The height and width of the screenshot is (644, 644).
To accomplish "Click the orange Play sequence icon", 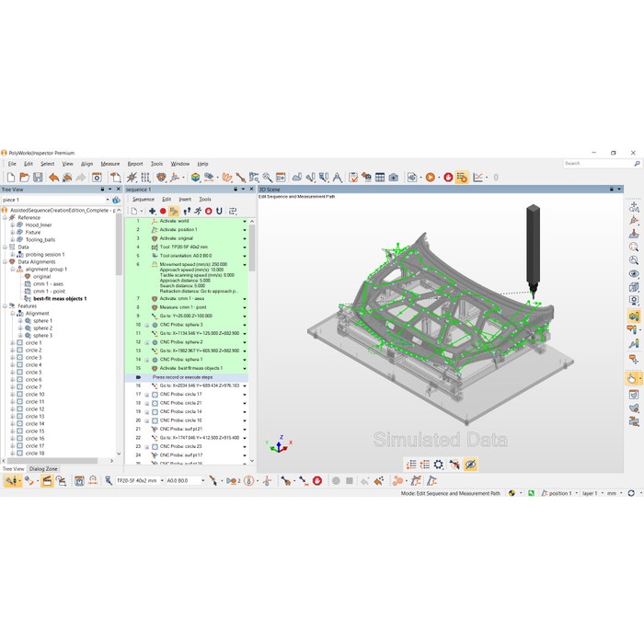I will (430, 177).
